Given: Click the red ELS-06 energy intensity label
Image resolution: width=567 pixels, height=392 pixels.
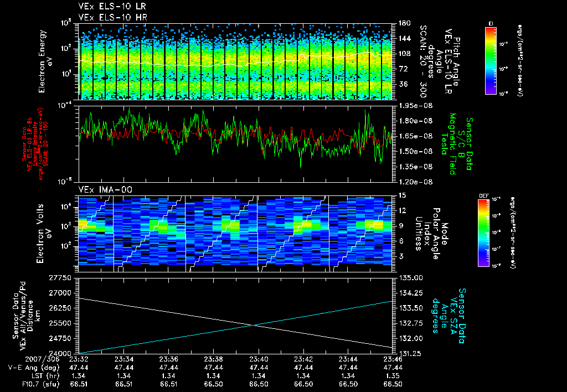Looking at the screenshot, I should pyautogui.click(x=35, y=144).
